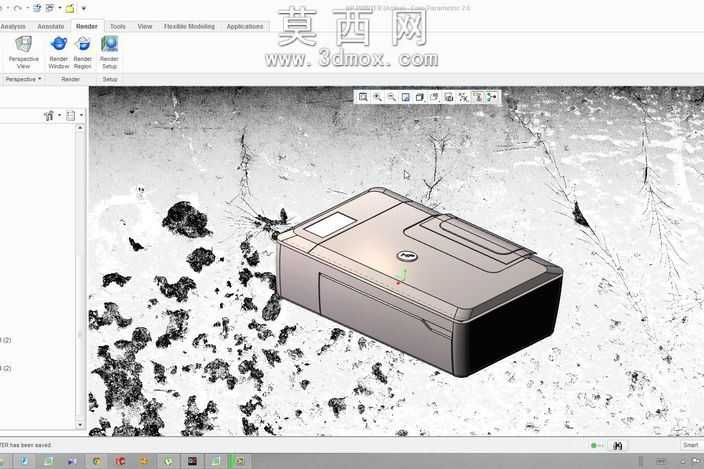Switch to Flexible Modeling tab
Image resolution: width=704 pixels, height=469 pixels.
[x=189, y=26]
